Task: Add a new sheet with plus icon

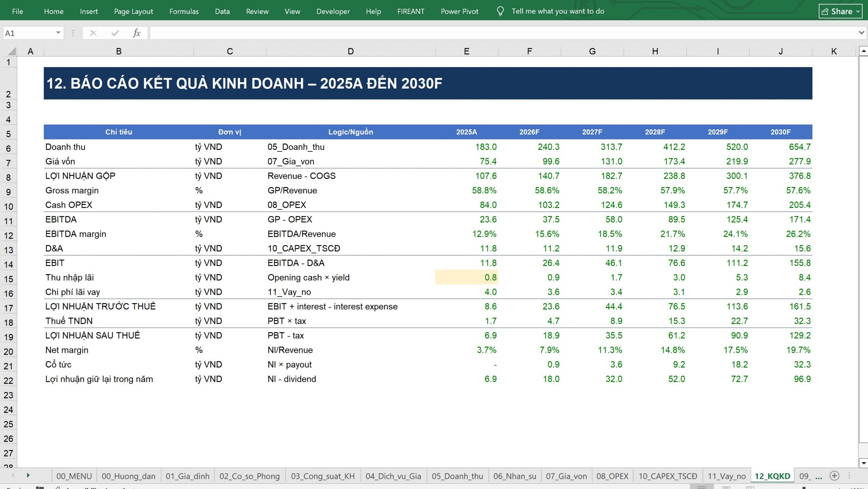Action: pyautogui.click(x=834, y=476)
